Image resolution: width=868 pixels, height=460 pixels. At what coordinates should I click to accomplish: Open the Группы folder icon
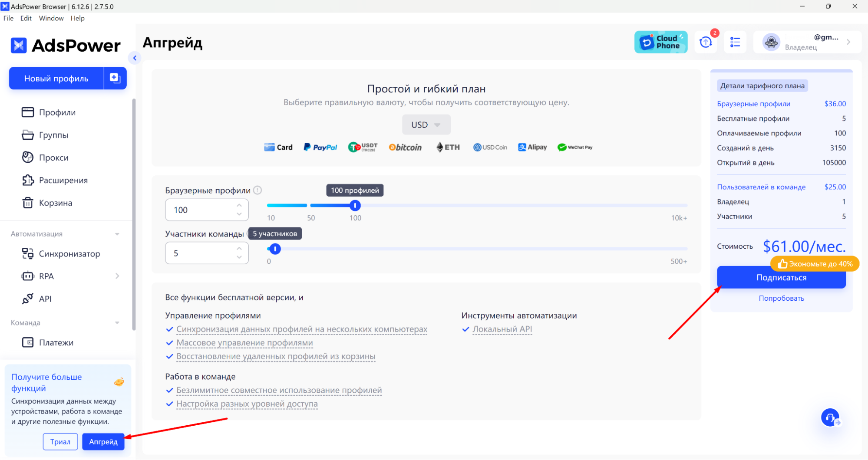coord(28,135)
